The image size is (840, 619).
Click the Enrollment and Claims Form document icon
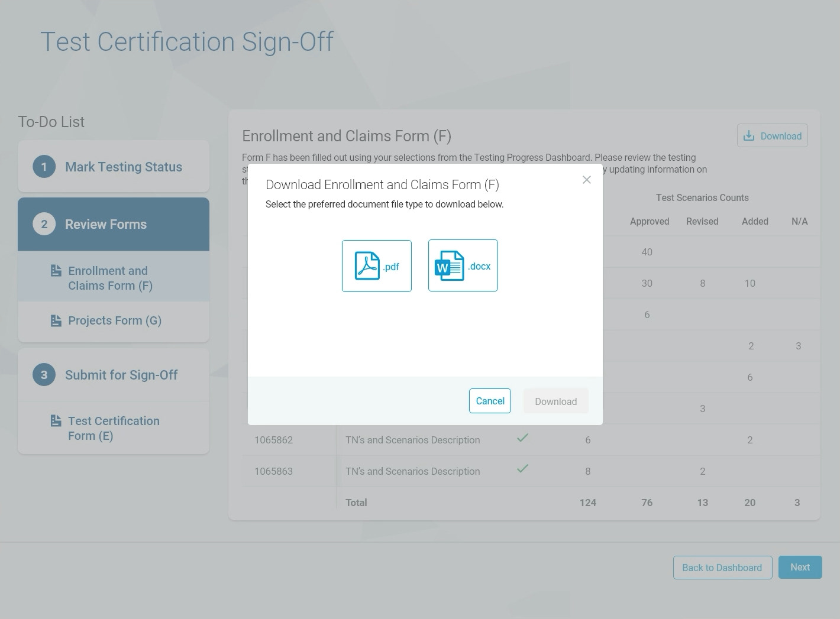[56, 271]
